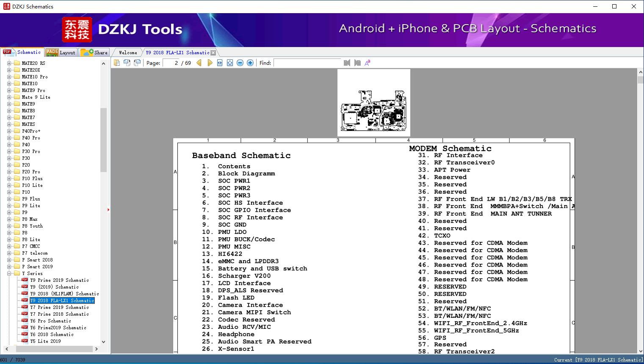Expand the P30 Pro folder
Image resolution: width=644 pixels, height=364 pixels.
tap(9, 151)
